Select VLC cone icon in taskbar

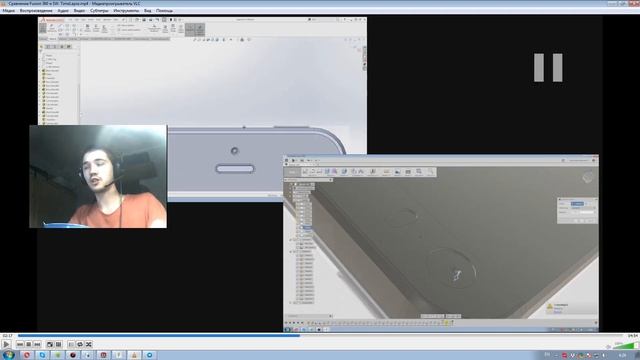(134, 355)
